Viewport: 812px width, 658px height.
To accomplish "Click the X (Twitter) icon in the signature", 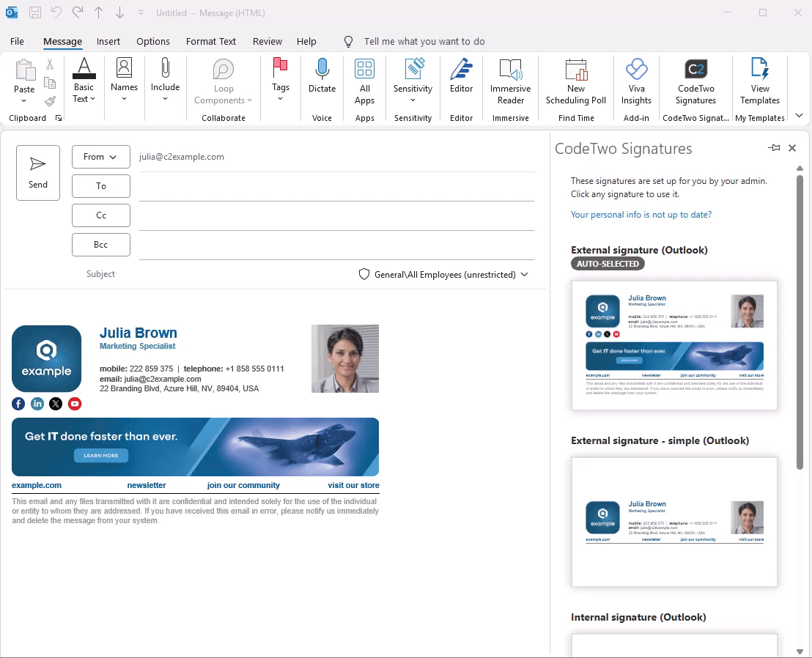I will click(x=56, y=404).
